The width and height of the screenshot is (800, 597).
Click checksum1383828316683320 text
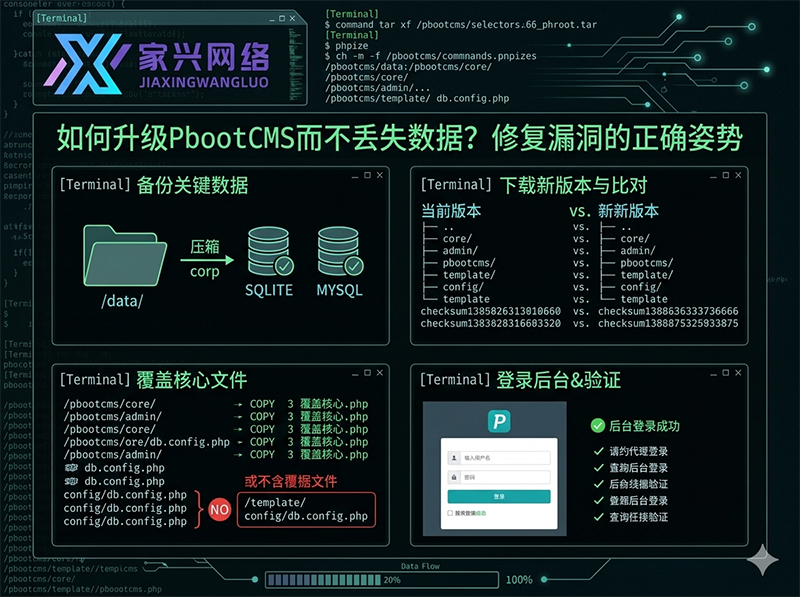tap(490, 324)
